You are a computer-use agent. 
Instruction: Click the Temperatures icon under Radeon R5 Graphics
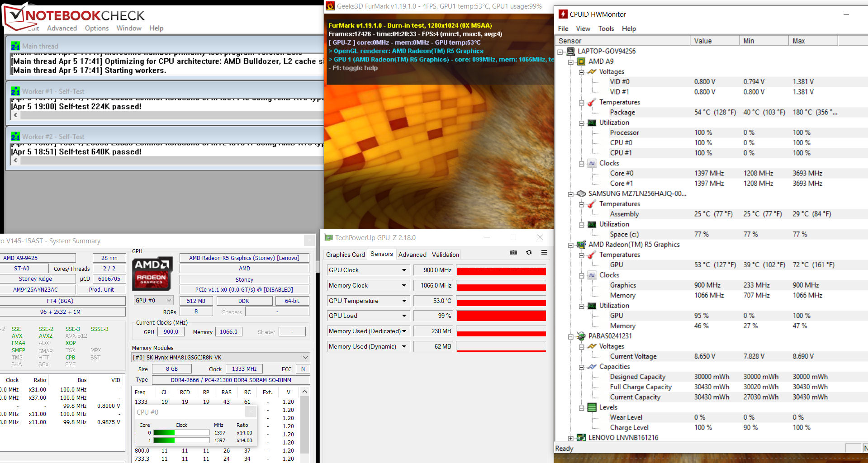tap(592, 255)
